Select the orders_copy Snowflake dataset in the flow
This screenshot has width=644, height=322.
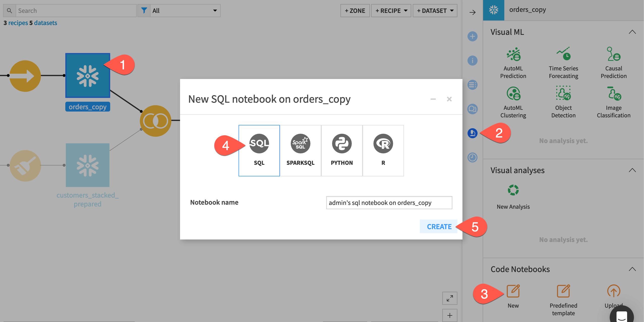[x=87, y=75]
